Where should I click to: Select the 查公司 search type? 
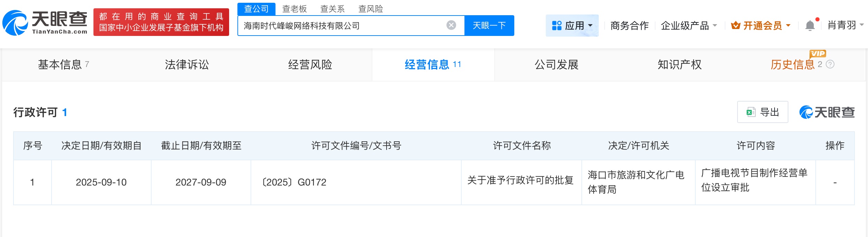coord(256,9)
